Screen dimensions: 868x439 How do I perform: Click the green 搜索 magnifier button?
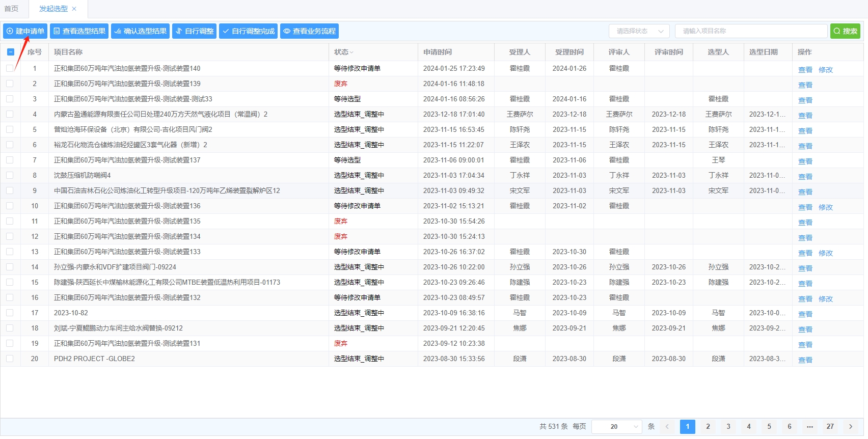845,31
